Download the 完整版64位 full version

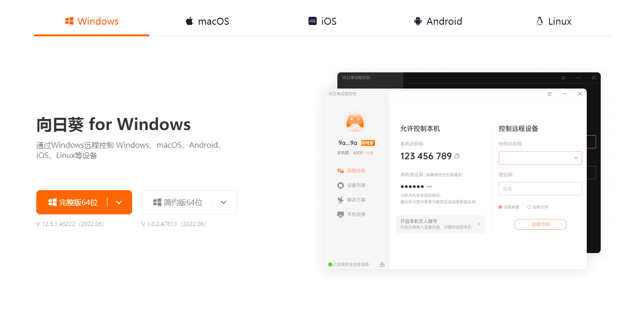[72, 202]
